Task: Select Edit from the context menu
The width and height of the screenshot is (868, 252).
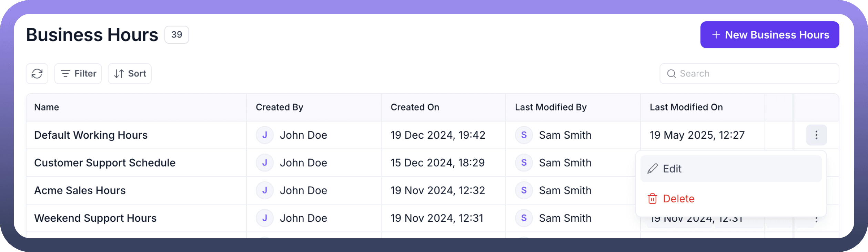Action: coord(731,169)
